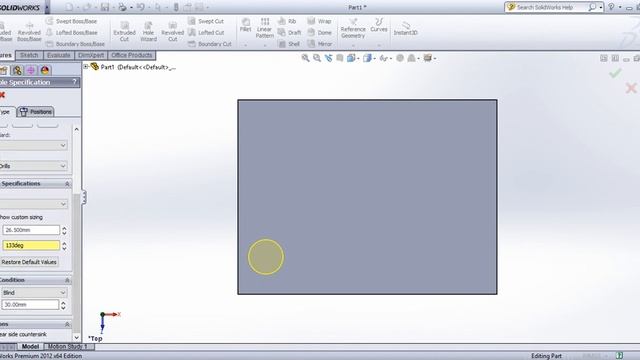
Task: Open the End Condition Blind dropdown
Action: (34, 292)
